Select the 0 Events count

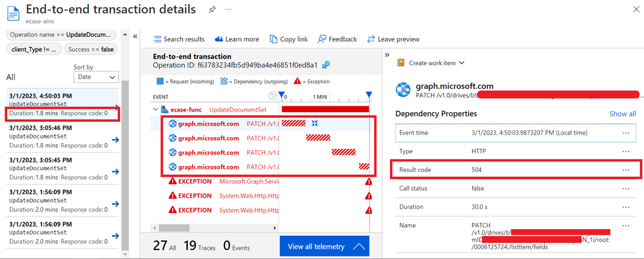pos(236,246)
